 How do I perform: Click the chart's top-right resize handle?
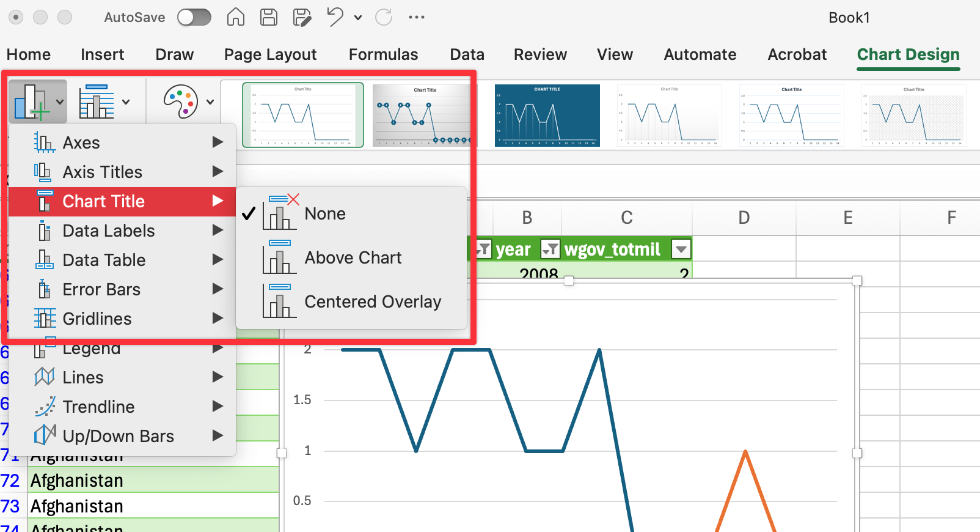(x=857, y=281)
